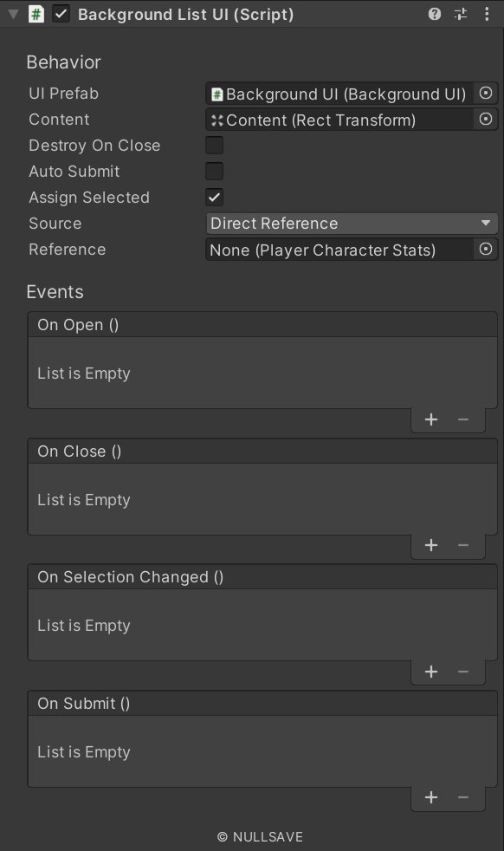Collapse the Background List UI component foldout
504x851 pixels.
(x=14, y=14)
